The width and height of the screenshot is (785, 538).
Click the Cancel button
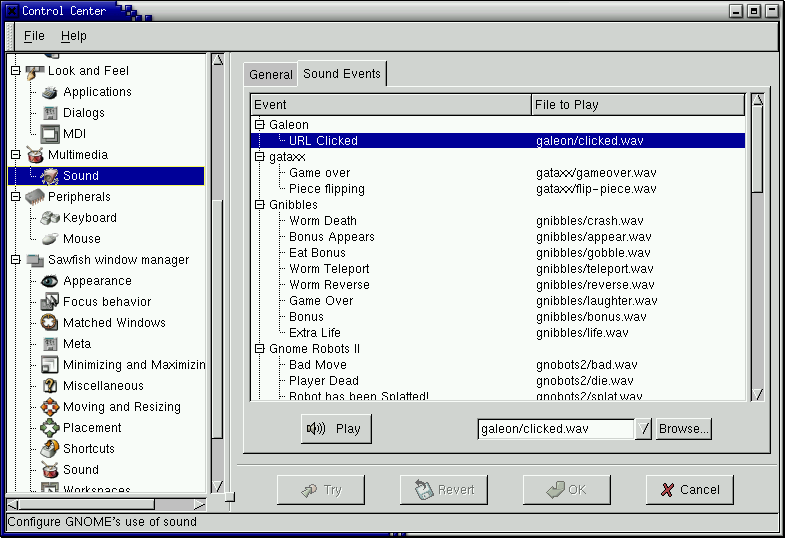pos(689,490)
